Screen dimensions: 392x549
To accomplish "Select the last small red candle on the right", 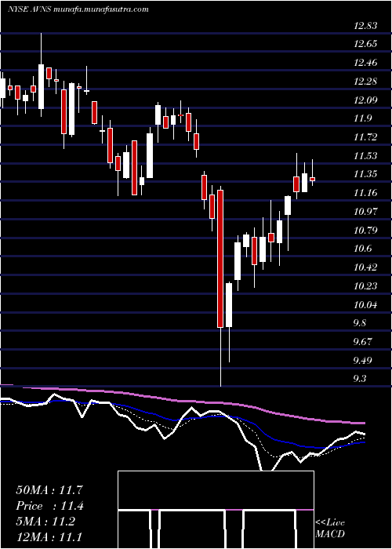I will tap(312, 180).
